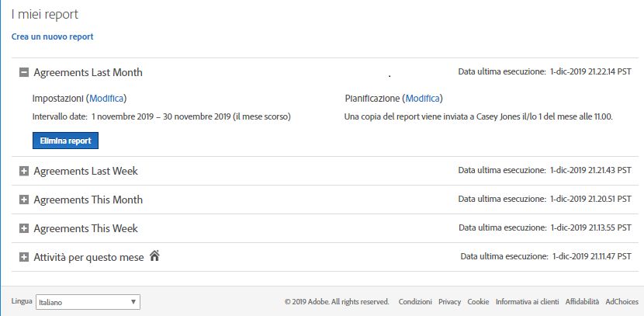Collapse the Agreements Last Month report
Screen dimensions: 644x316
coord(24,73)
